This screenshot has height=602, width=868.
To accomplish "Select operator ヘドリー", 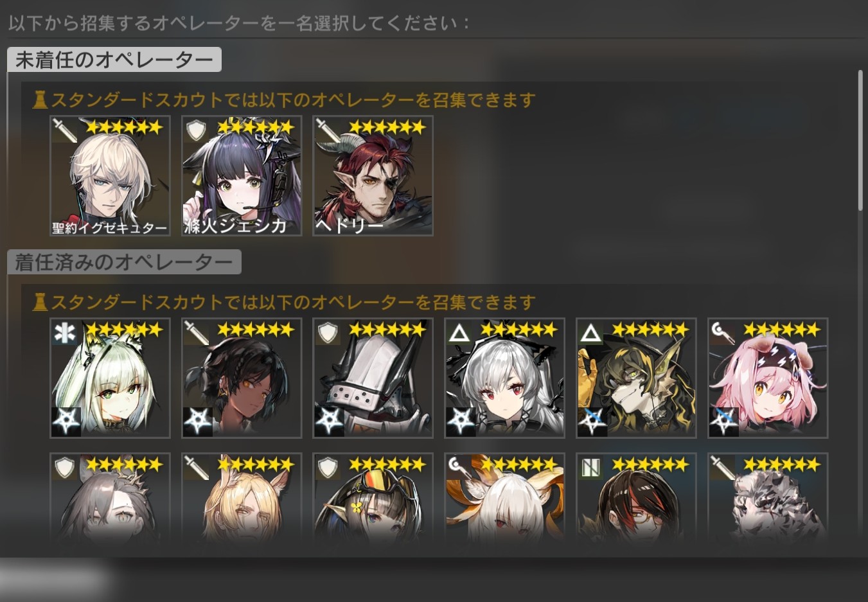I will (373, 176).
